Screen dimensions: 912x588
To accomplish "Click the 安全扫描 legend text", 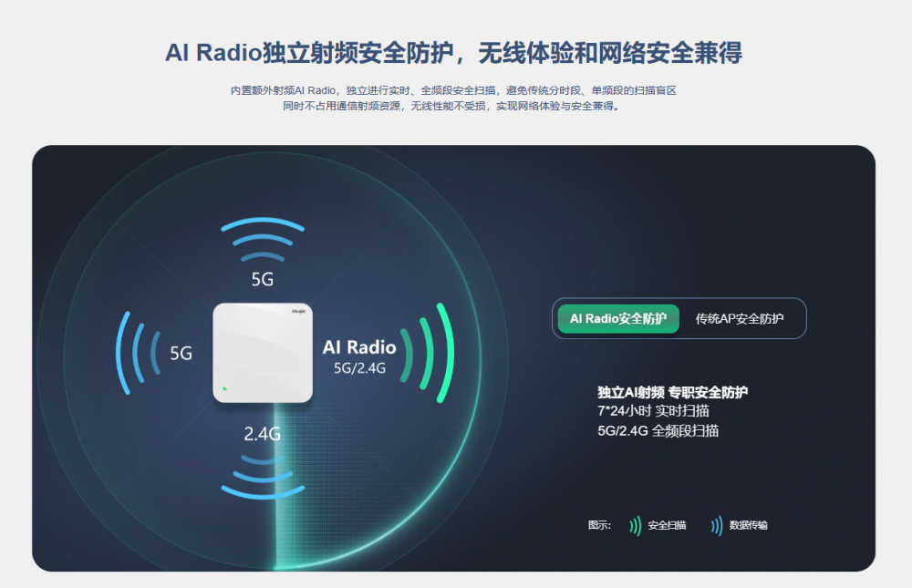I will [668, 525].
